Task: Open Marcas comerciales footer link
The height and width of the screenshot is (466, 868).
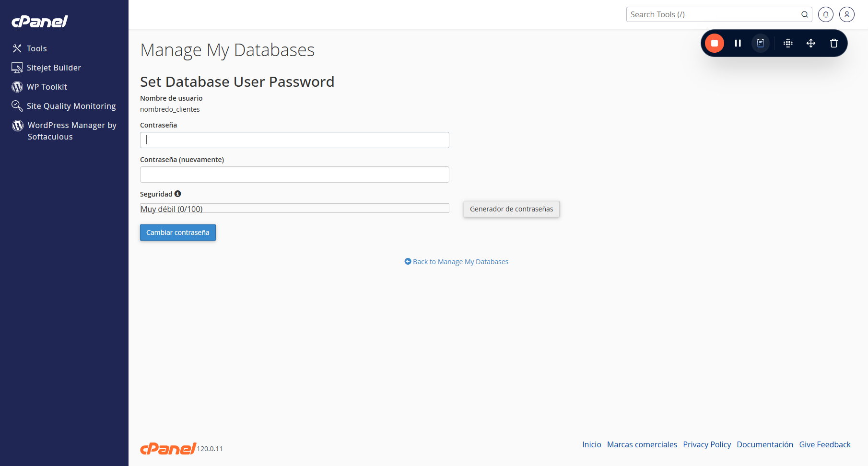Action: (x=642, y=444)
